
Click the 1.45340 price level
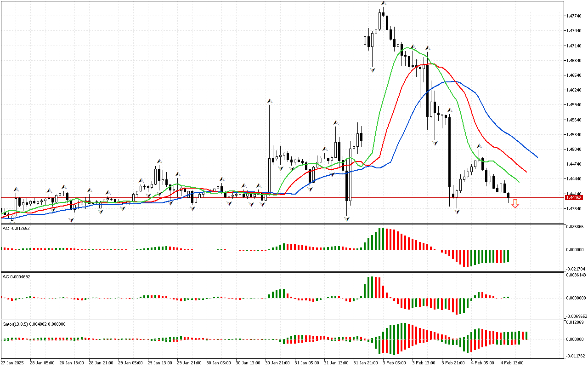tap(574, 135)
